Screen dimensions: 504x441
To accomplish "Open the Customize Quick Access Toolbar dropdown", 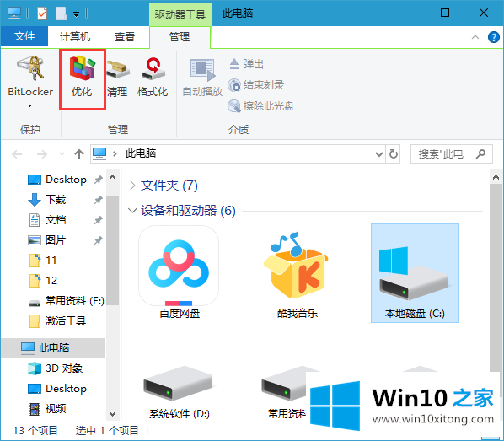I will (76, 14).
